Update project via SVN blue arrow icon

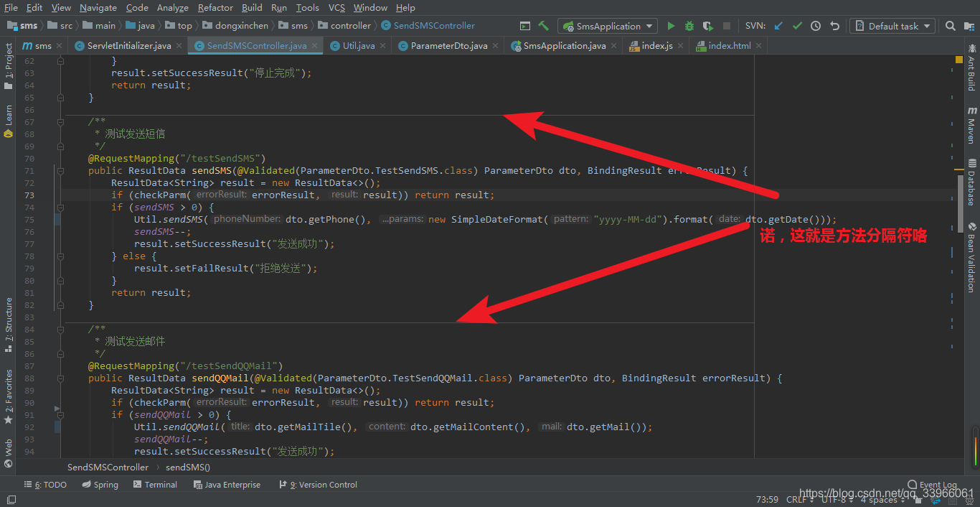778,26
